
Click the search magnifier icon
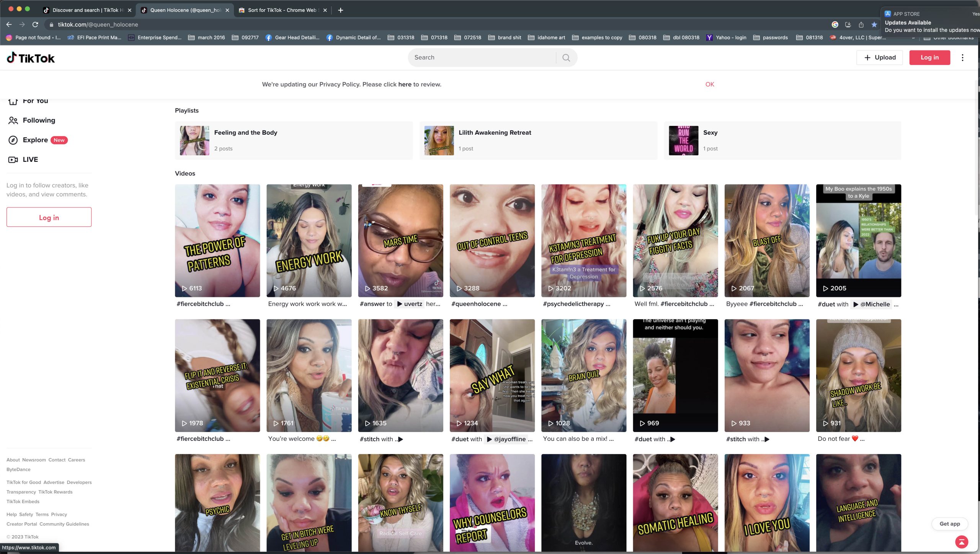[566, 57]
